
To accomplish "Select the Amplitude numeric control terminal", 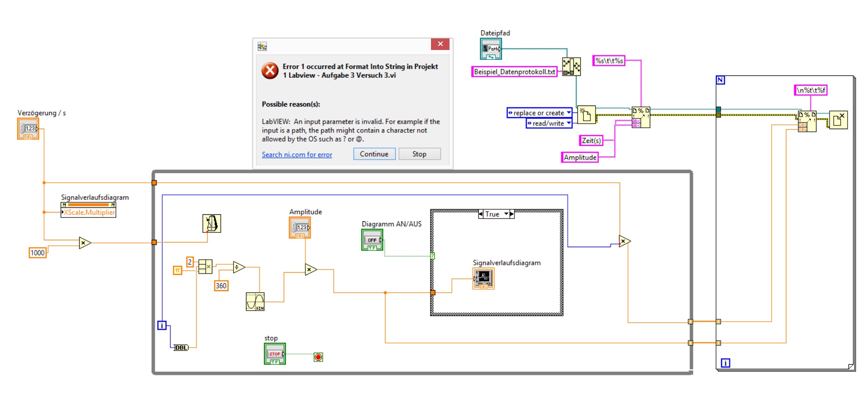I will coord(300,228).
